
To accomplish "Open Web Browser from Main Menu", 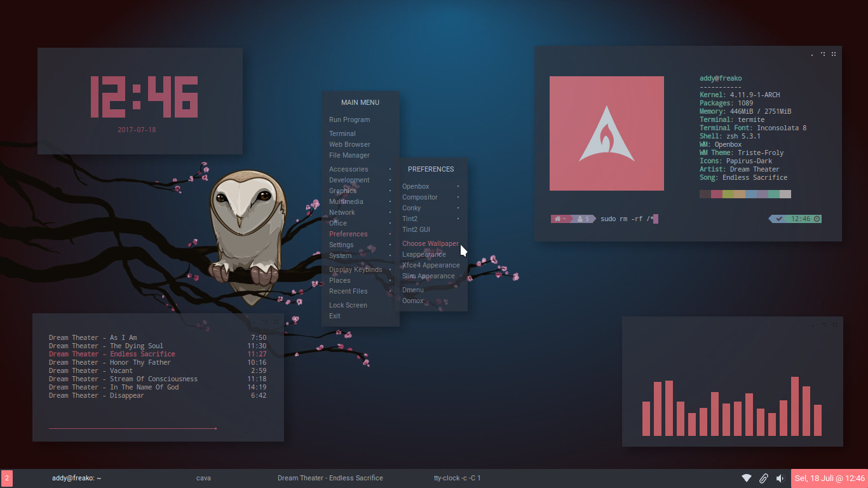I will click(360, 144).
